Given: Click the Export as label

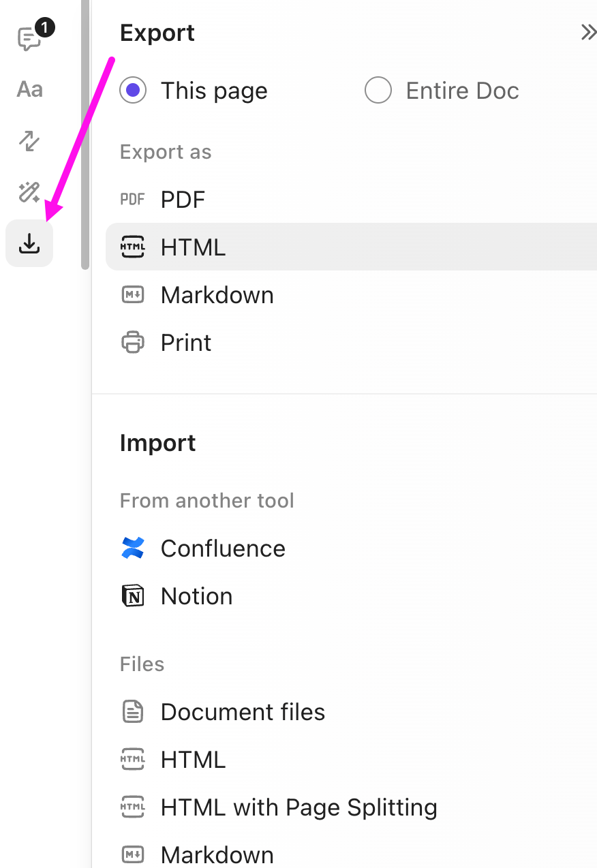Looking at the screenshot, I should [166, 152].
